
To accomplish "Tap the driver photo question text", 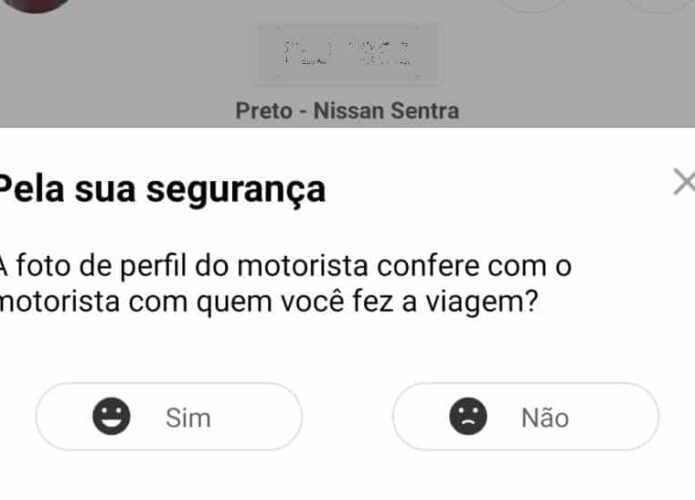I will (x=286, y=284).
